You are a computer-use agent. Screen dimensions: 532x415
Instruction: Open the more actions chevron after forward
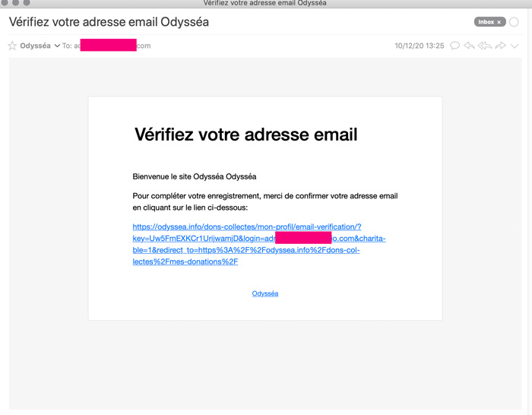pyautogui.click(x=515, y=46)
